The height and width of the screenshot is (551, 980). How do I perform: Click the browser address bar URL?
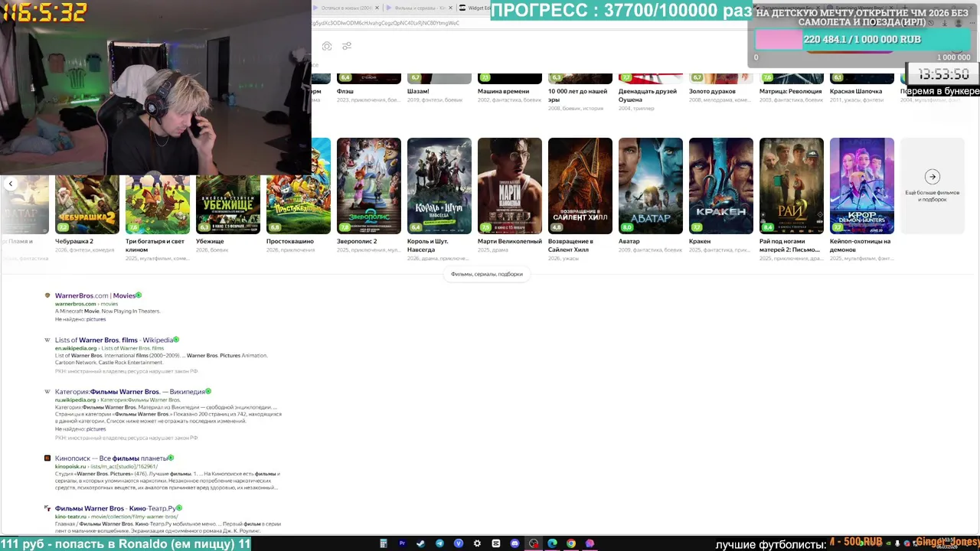386,23
